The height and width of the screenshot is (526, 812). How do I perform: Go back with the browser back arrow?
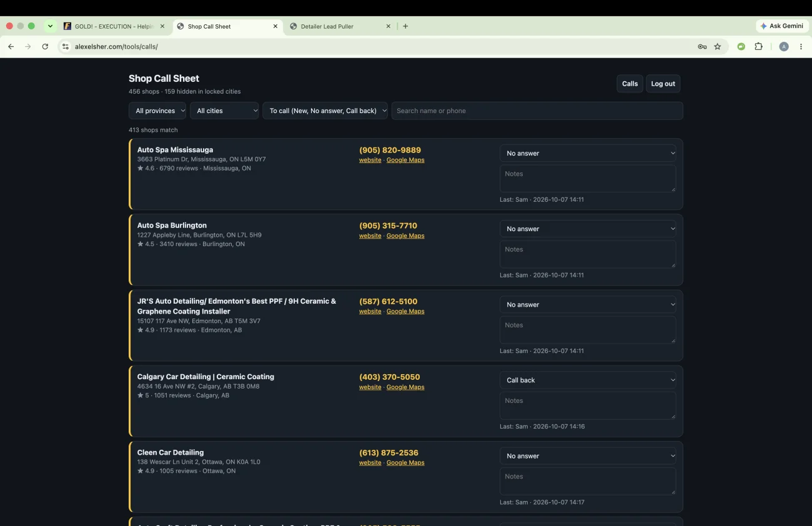(11, 46)
